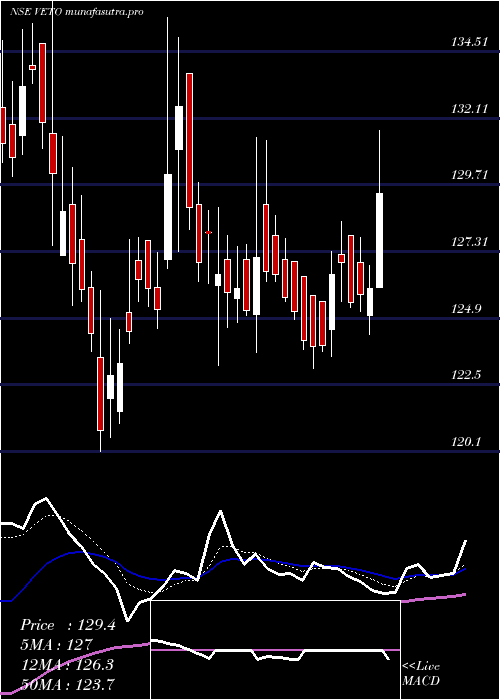Click the Price : 129.4 readout
This screenshot has width=500, height=700.
pos(68,625)
